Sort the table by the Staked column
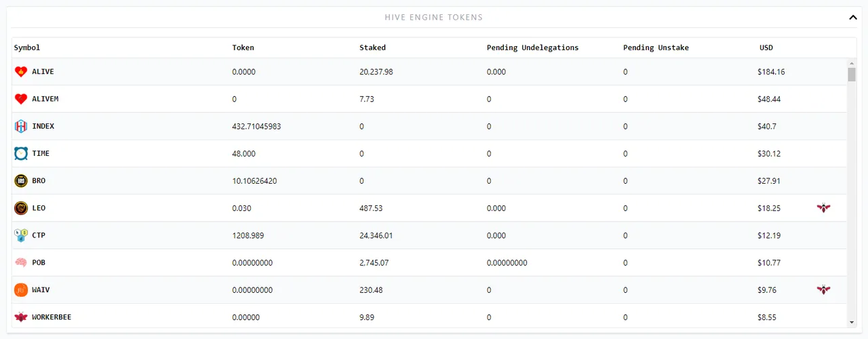 tap(372, 47)
